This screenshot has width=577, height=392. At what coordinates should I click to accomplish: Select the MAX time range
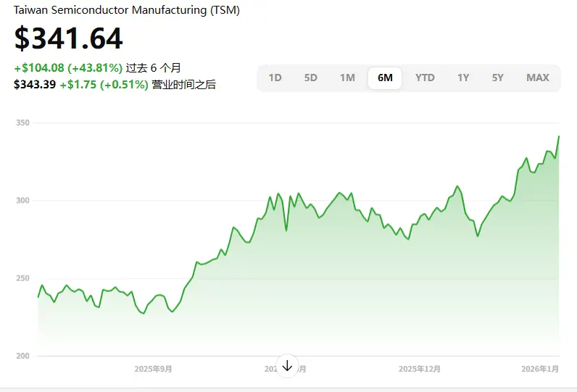(x=538, y=78)
